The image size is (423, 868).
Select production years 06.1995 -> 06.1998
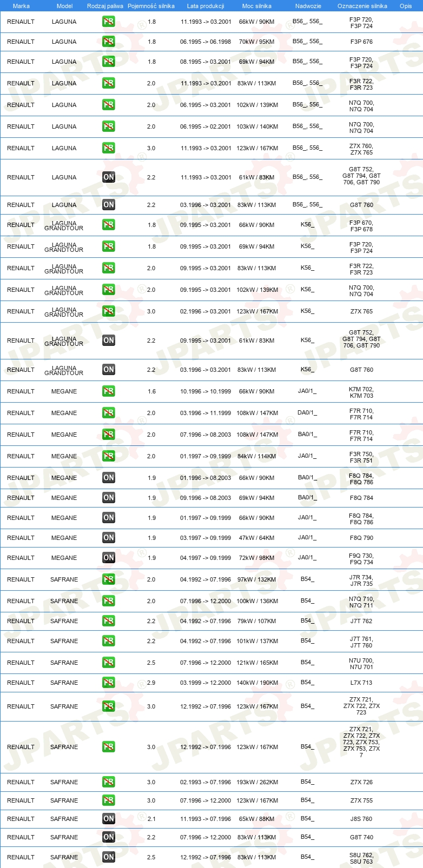[206, 42]
